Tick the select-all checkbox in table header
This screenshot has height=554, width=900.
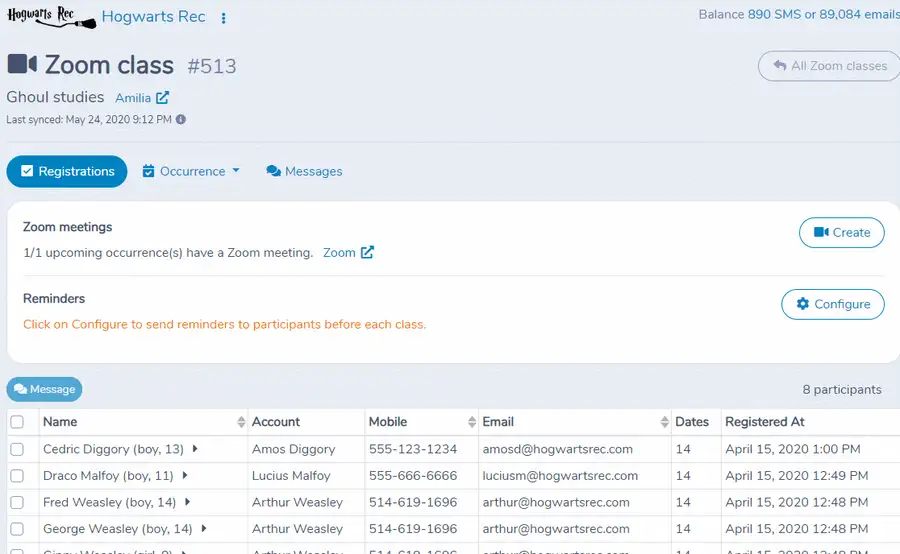coord(17,422)
